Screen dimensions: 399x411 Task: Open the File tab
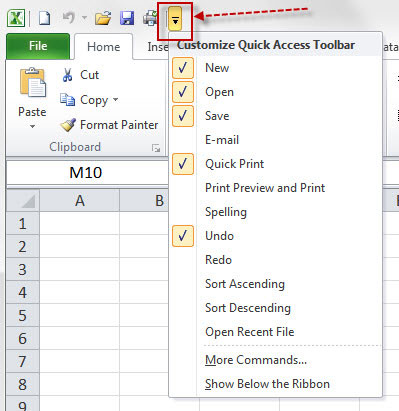38,46
